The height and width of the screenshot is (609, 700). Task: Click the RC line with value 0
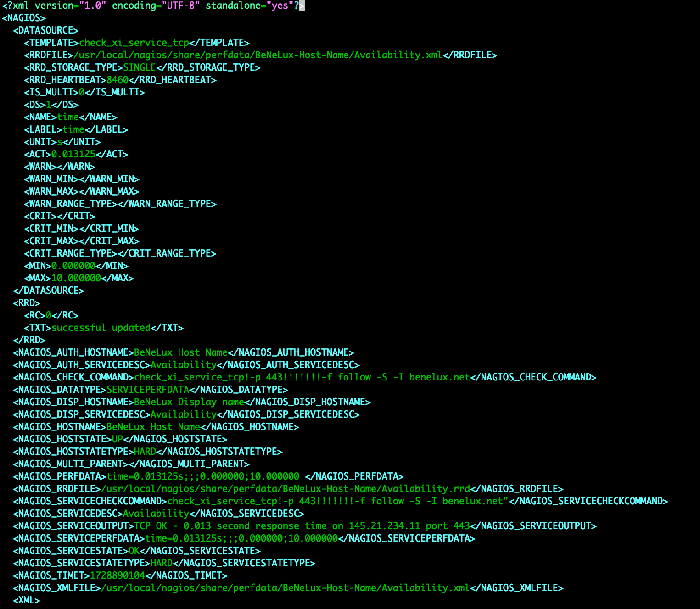click(51, 315)
